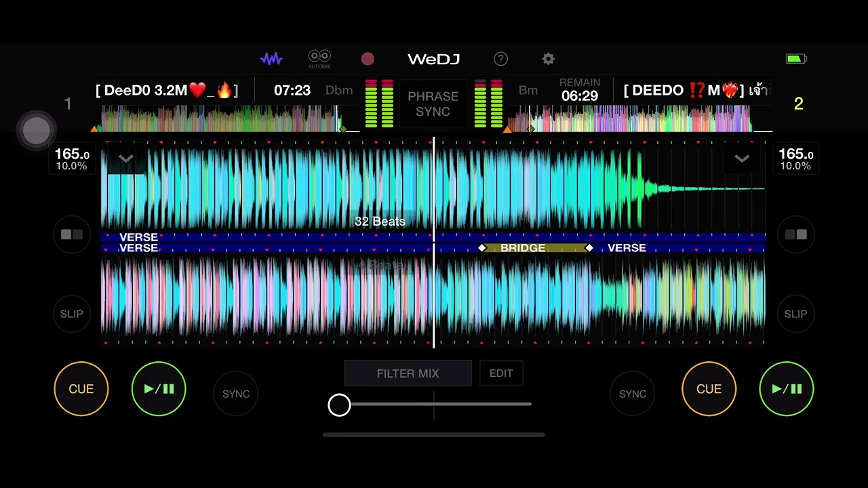Image resolution: width=868 pixels, height=488 pixels.
Task: Start recording with the red record button
Action: (x=368, y=59)
